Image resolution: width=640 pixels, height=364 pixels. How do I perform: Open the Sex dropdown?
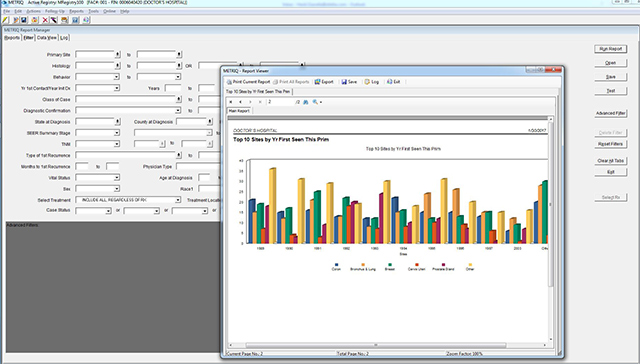pyautogui.click(x=117, y=189)
